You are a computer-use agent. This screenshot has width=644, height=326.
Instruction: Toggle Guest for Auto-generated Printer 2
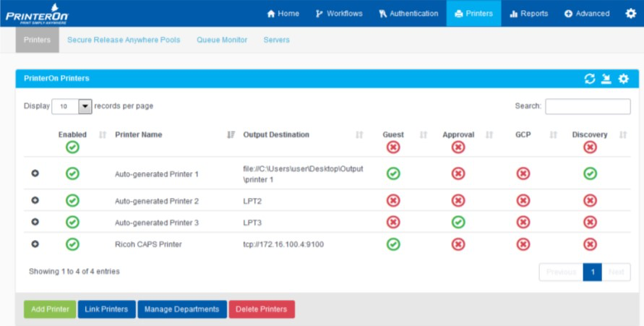393,201
